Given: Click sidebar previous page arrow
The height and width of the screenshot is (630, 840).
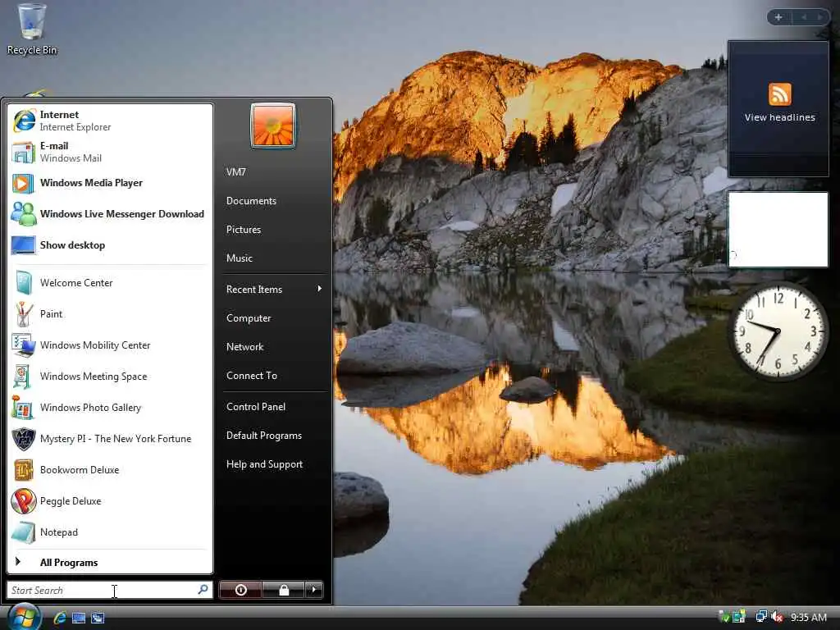Looking at the screenshot, I should click(x=804, y=17).
